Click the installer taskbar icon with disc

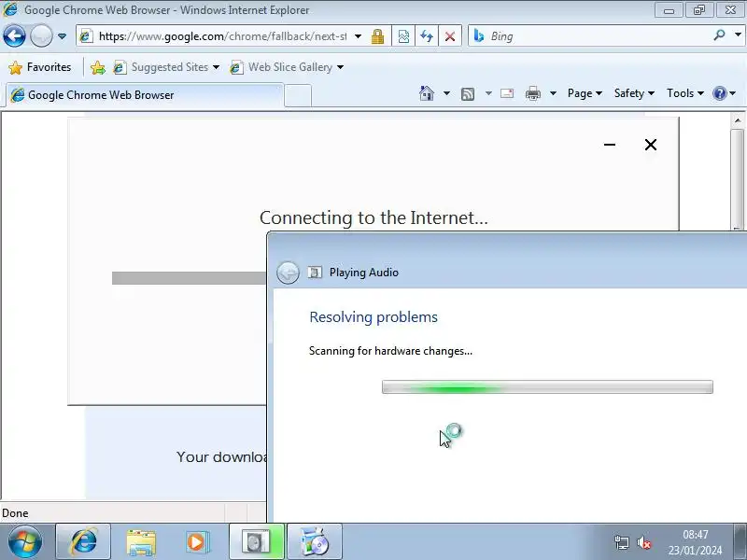point(315,541)
